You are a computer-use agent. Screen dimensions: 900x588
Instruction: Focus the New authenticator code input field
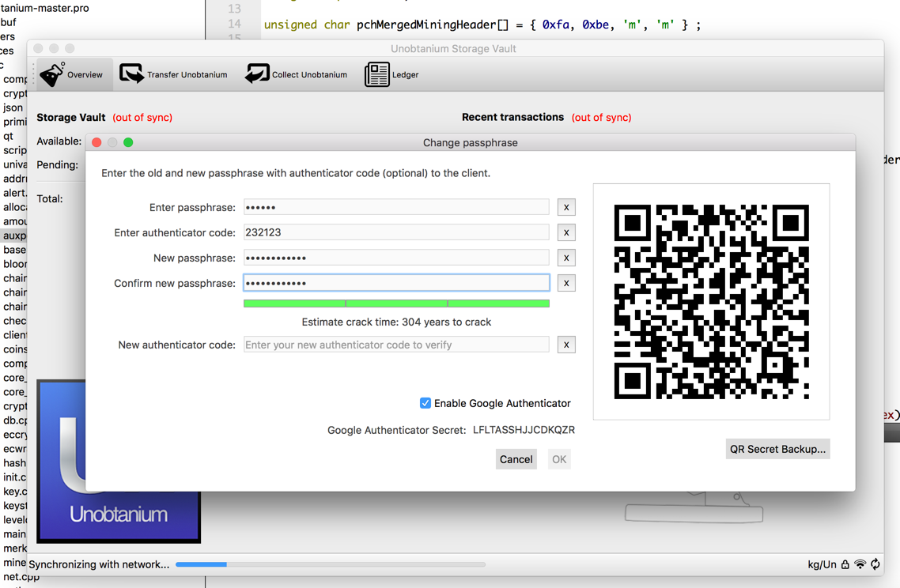point(396,345)
